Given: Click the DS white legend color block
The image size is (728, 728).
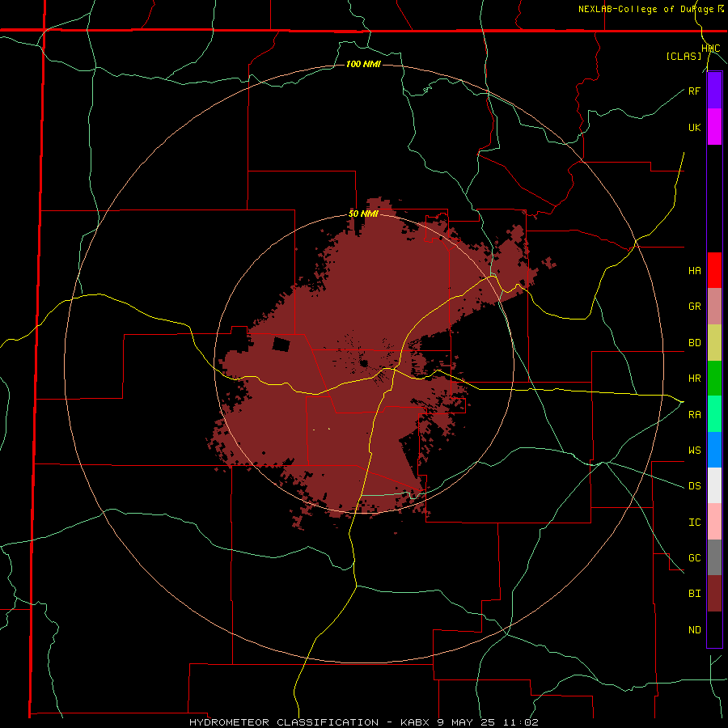Looking at the screenshot, I should point(714,485).
